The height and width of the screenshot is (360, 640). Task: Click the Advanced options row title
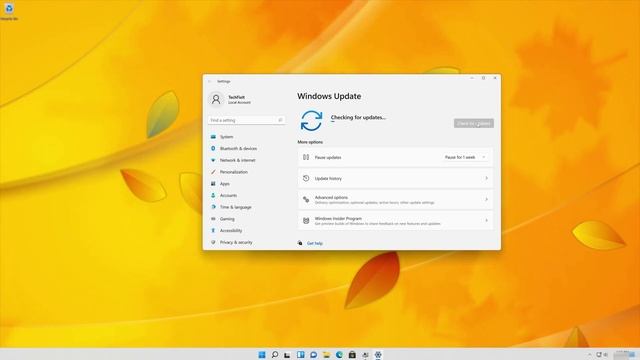tap(331, 198)
